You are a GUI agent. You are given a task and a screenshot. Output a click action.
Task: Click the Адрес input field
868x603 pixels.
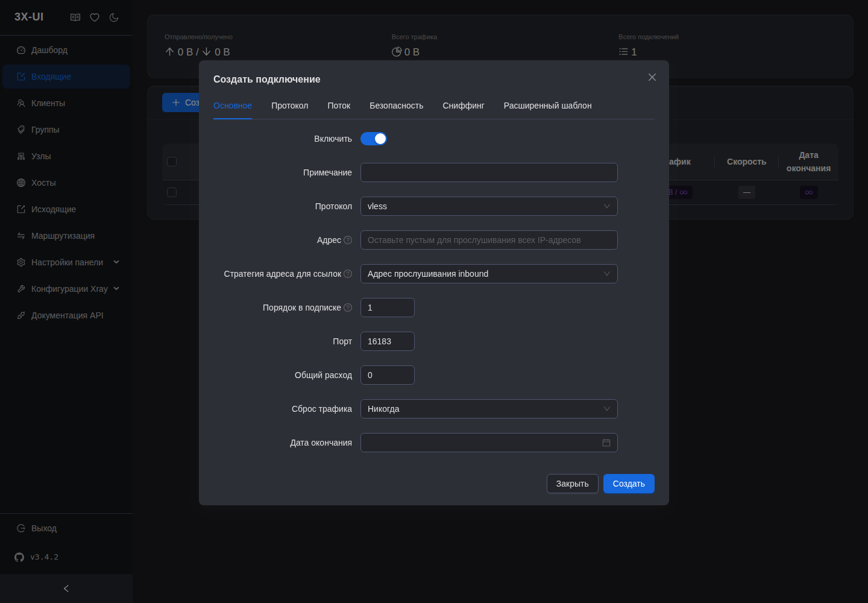pyautogui.click(x=489, y=240)
